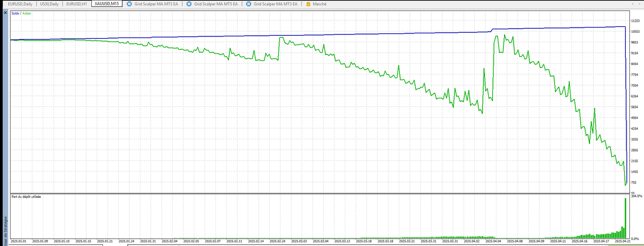Open the leftmost Grid Scalper MA MT5 EA tab
Screen dimensions: 644x246
[151, 4]
